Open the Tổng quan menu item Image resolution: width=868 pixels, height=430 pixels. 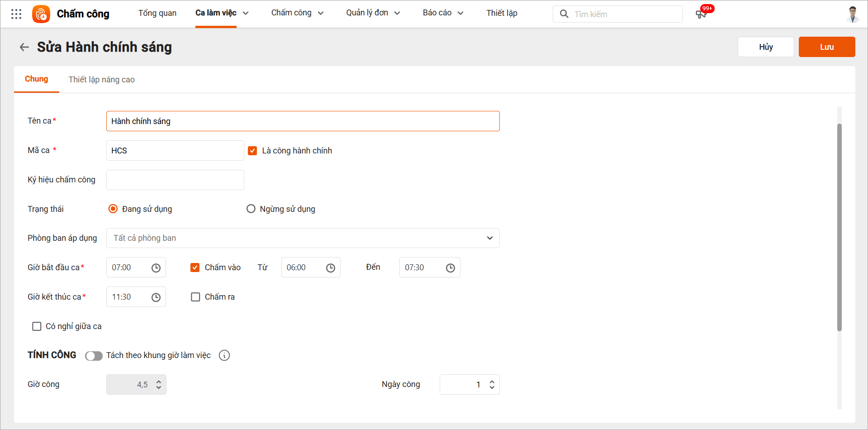click(x=157, y=13)
